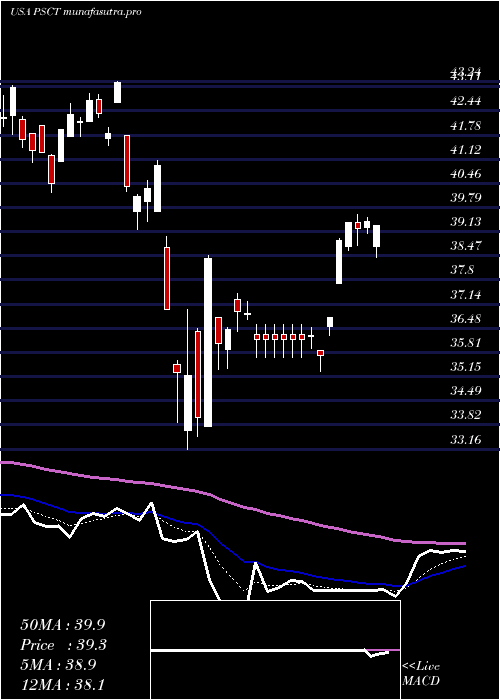This screenshot has height=700, width=500.
Task: Click the 37.14 price axis label
Action: point(466,295)
